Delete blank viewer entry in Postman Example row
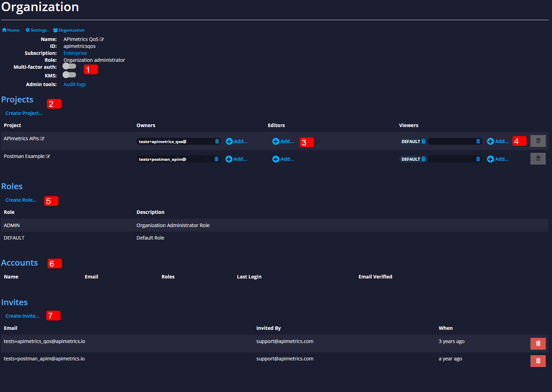This screenshot has height=392, width=552. click(478, 159)
